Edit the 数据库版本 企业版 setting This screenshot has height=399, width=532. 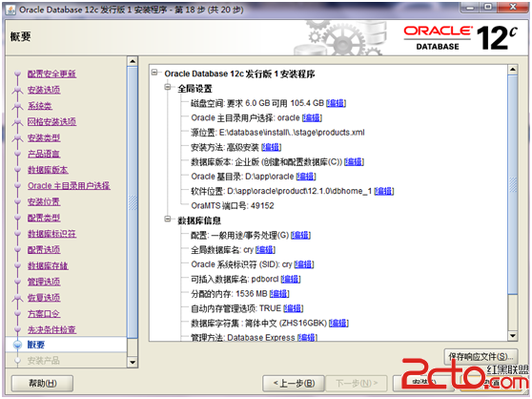pyautogui.click(x=354, y=161)
